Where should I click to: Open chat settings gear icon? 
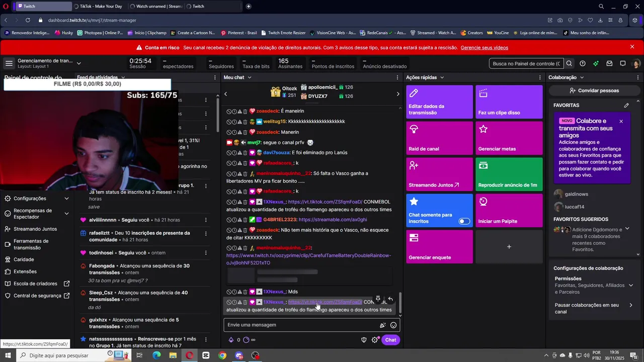click(x=375, y=340)
